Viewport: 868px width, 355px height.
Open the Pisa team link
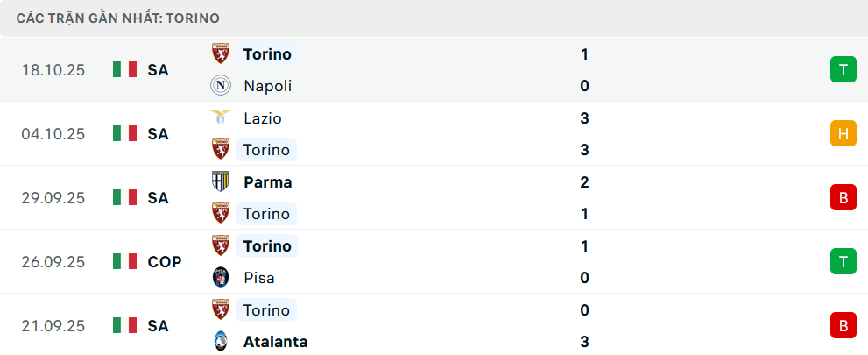point(259,278)
